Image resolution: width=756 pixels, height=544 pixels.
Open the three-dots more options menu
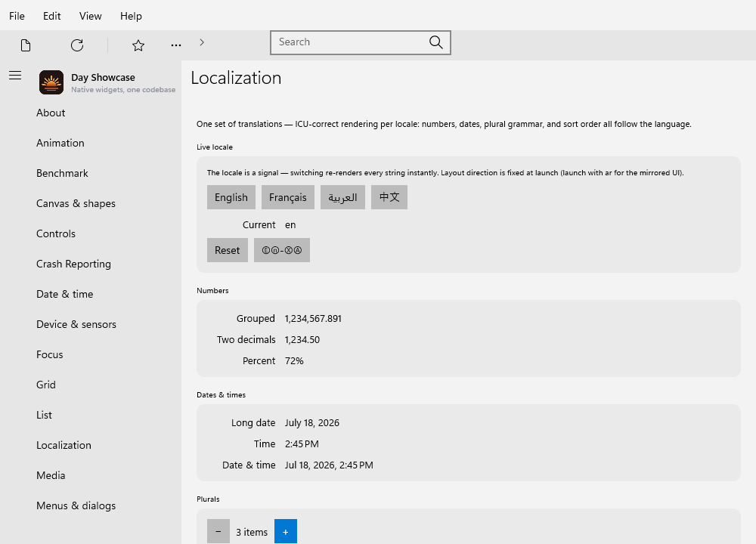pyautogui.click(x=176, y=45)
